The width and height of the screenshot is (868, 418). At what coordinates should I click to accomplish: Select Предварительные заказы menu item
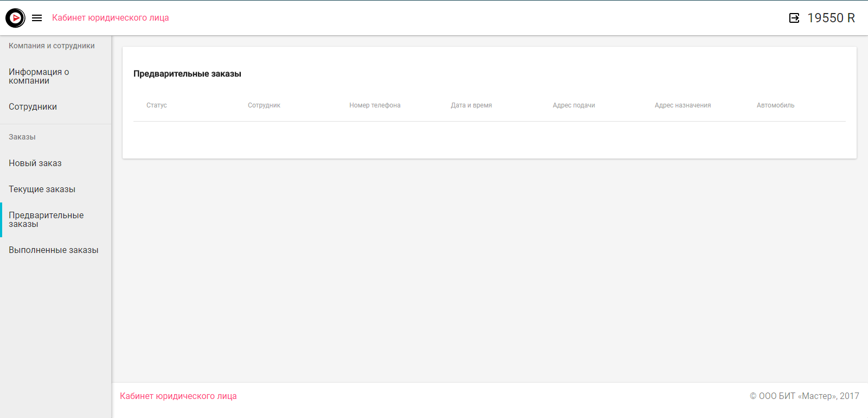point(46,220)
